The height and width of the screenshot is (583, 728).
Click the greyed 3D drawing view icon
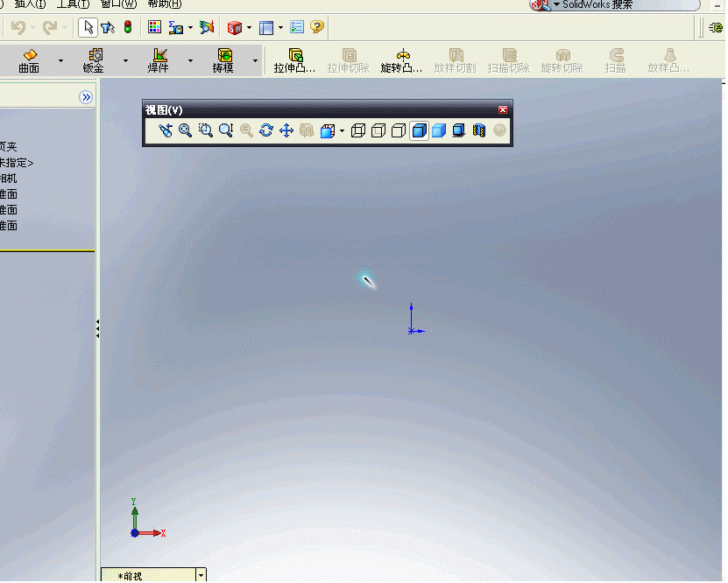pos(307,130)
